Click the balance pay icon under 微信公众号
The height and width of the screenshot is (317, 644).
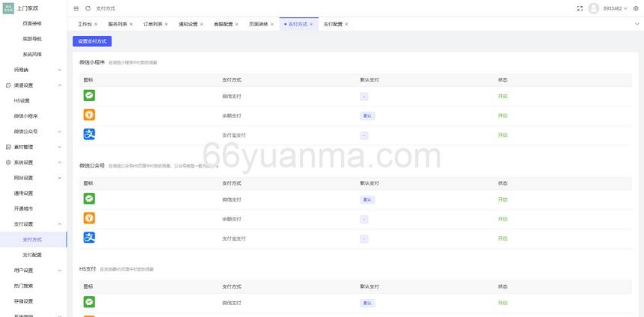(x=89, y=218)
